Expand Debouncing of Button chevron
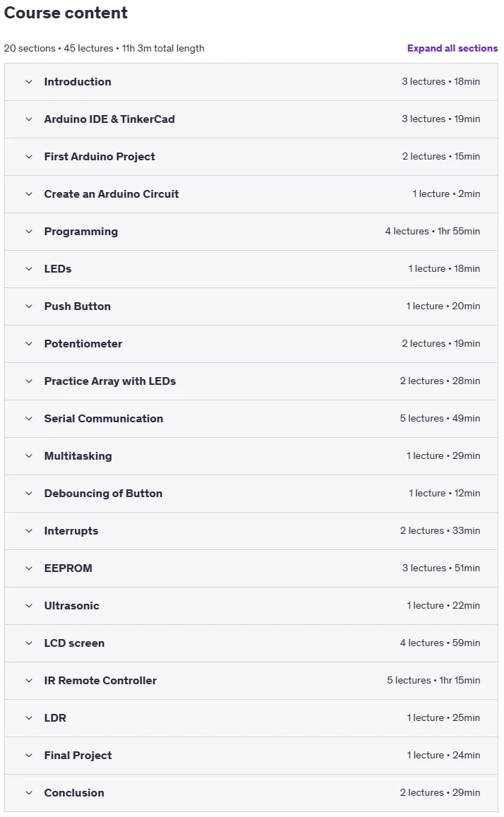The width and height of the screenshot is (504, 817). pos(29,494)
